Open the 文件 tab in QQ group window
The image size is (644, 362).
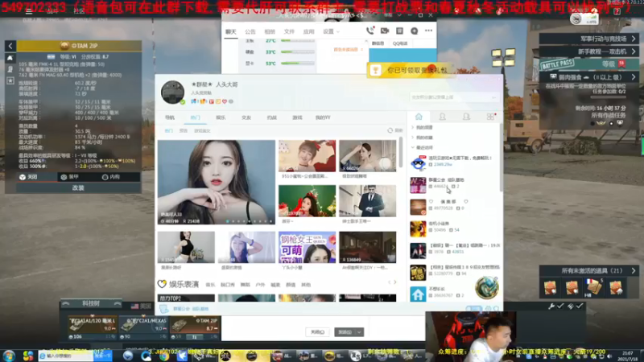coord(289,31)
